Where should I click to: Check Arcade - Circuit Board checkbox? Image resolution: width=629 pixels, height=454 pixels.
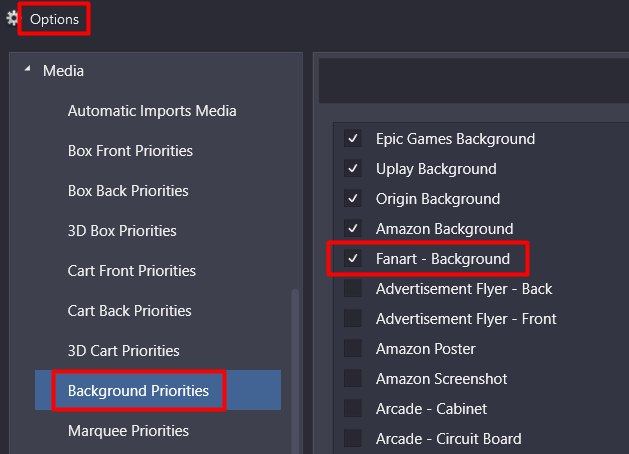point(353,439)
